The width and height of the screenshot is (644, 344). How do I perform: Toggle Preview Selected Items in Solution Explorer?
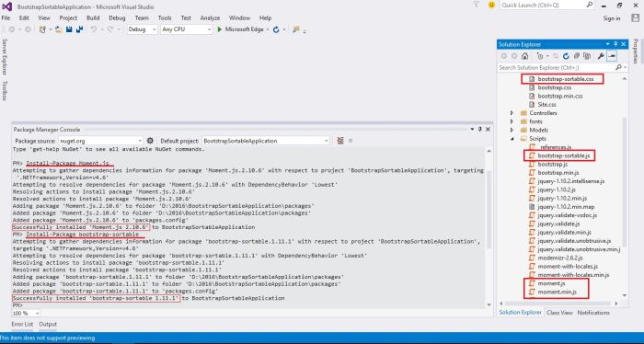[x=612, y=56]
